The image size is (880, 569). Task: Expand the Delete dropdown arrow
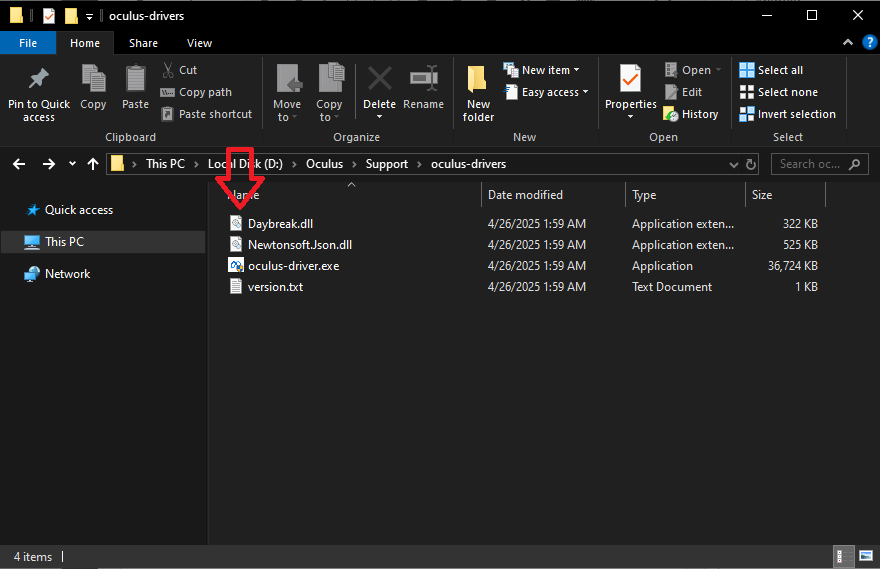[x=379, y=117]
